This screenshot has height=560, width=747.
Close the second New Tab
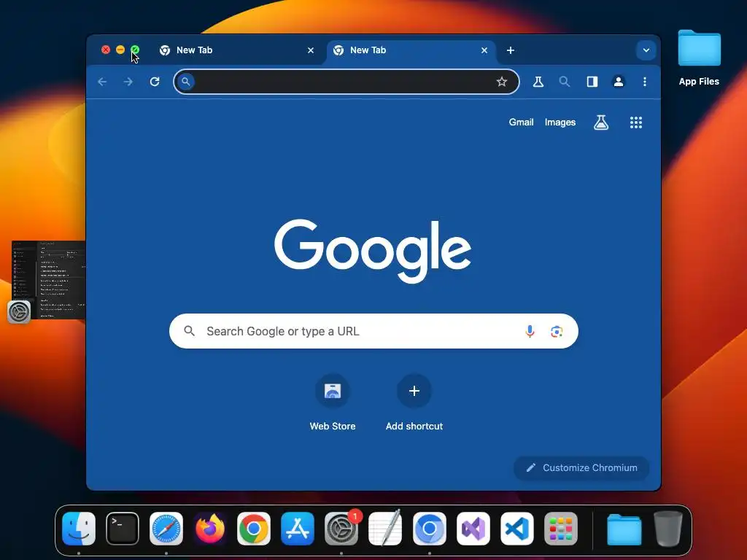[x=484, y=50]
